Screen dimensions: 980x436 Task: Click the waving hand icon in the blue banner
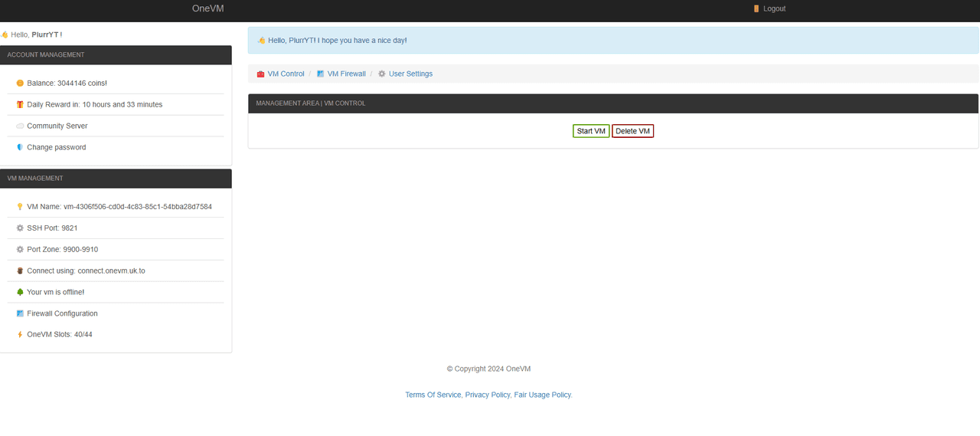(x=261, y=40)
